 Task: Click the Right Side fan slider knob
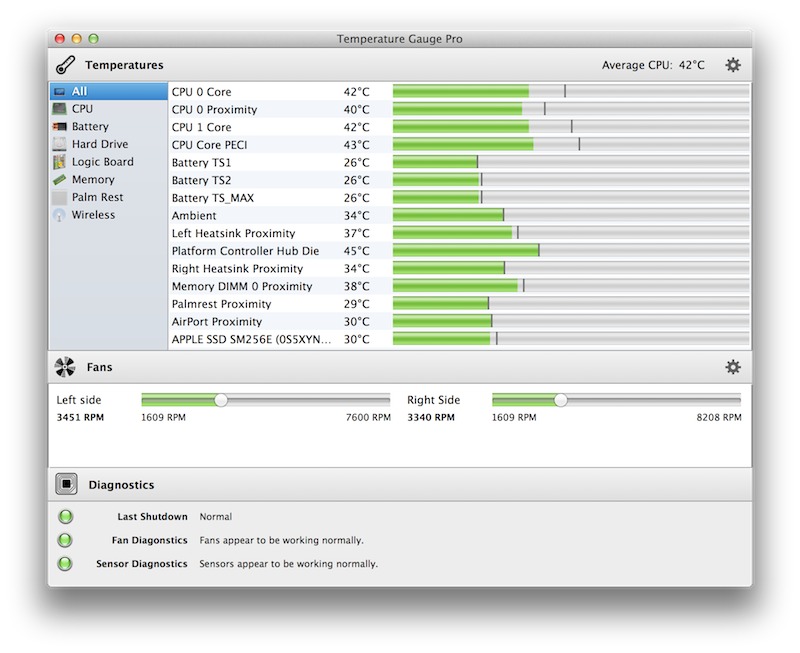[x=561, y=400]
